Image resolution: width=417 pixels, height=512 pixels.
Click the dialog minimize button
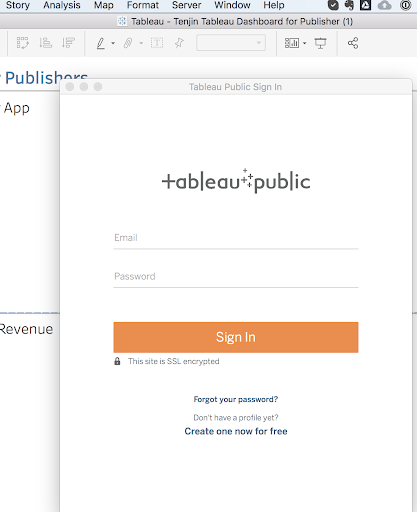[84, 87]
